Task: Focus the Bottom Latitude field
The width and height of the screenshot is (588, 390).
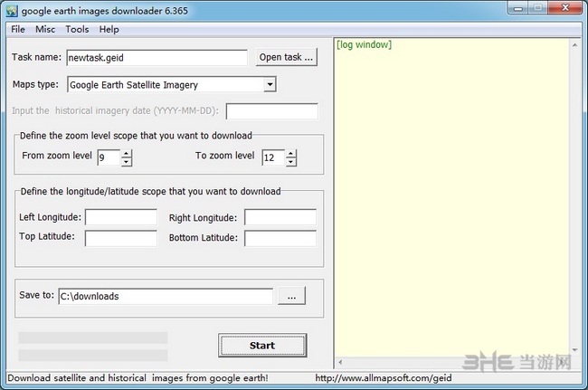Action: coord(280,238)
